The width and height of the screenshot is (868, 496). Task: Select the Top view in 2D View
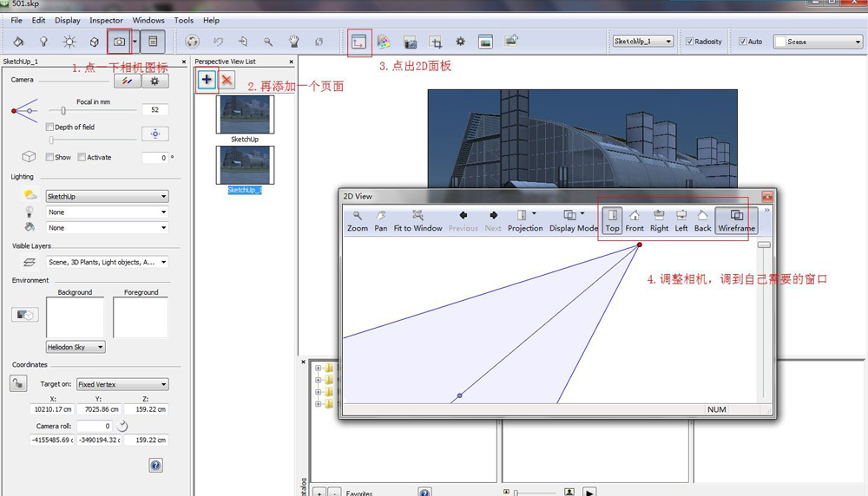coord(613,220)
